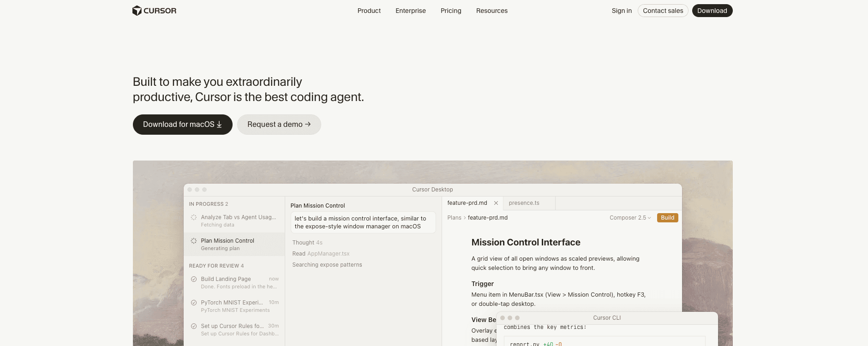
Task: Click the Sign in link
Action: click(622, 11)
